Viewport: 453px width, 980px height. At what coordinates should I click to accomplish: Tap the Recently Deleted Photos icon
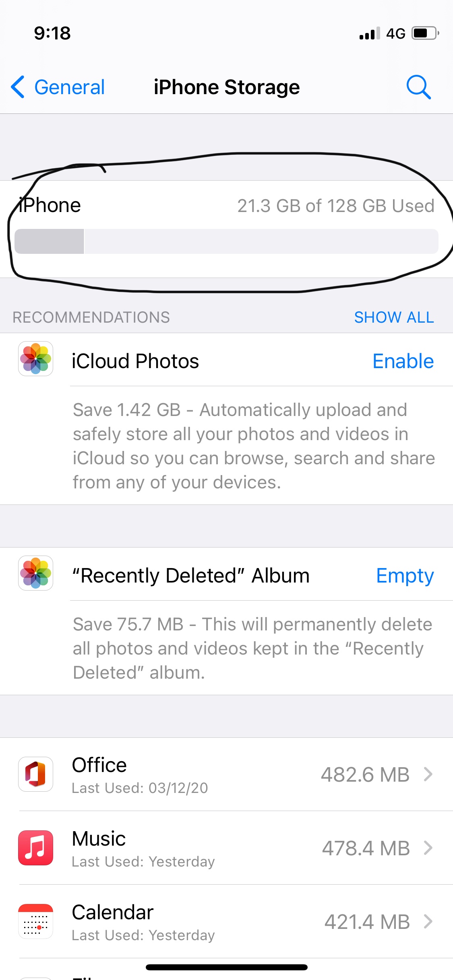coord(36,573)
